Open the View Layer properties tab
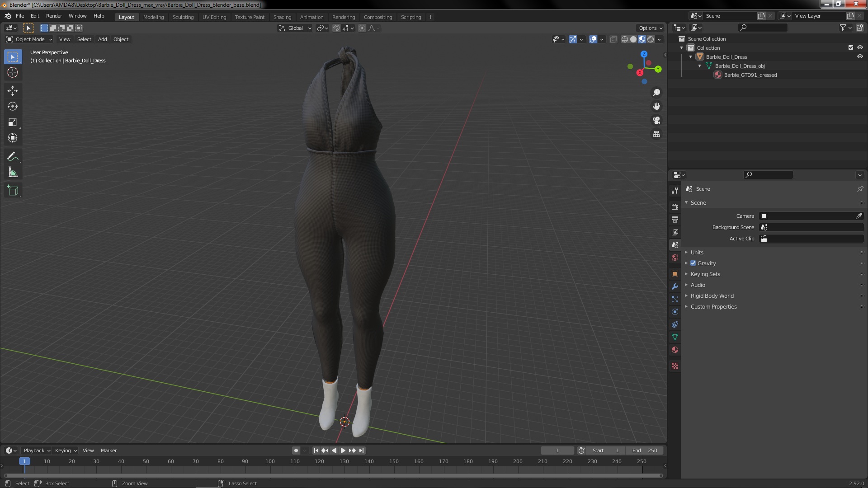Image resolution: width=868 pixels, height=488 pixels. pyautogui.click(x=675, y=232)
